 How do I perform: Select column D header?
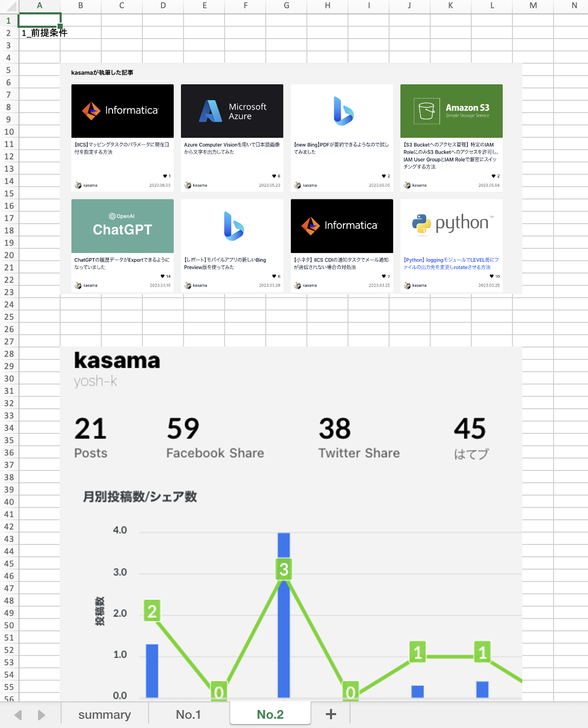[x=163, y=6]
